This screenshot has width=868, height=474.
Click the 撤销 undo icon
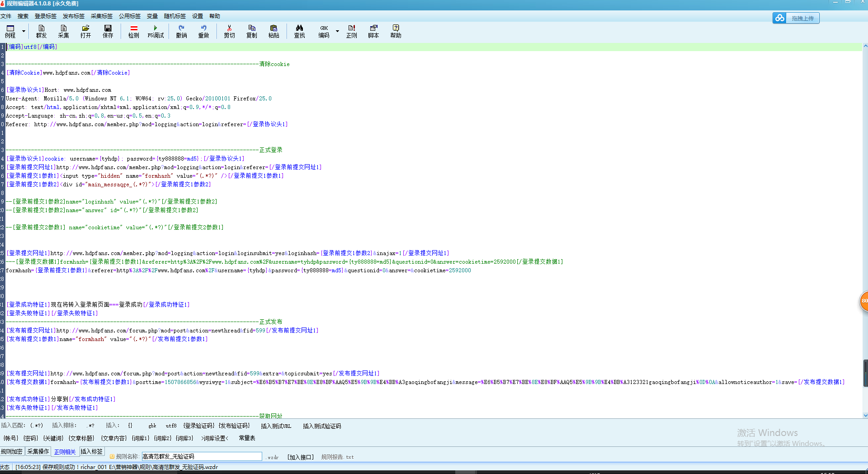point(181,31)
